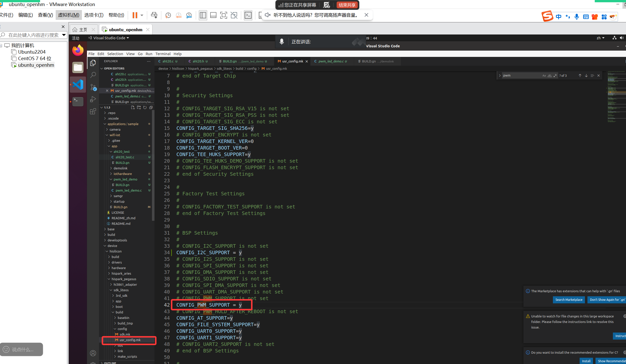This screenshot has height=364, width=626.
Task: Click Refresh Explorer icon
Action: coord(145,107)
